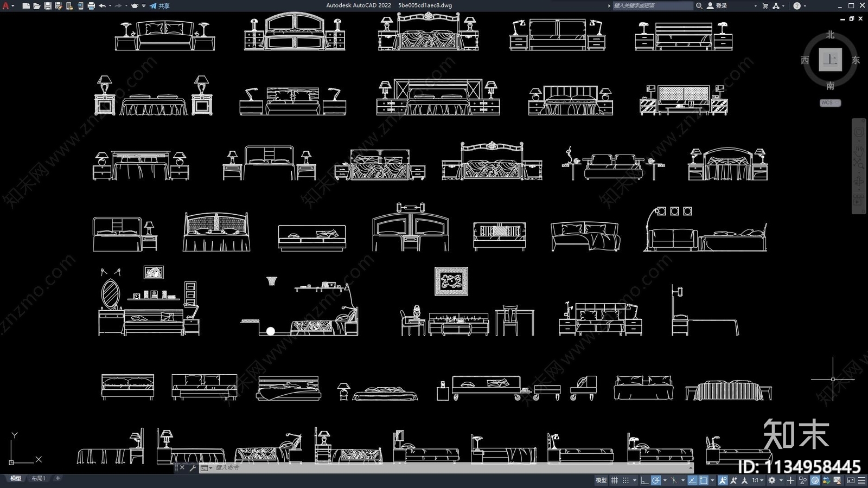Expand the snap mode settings dropdown
The height and width of the screenshot is (488, 868).
635,480
